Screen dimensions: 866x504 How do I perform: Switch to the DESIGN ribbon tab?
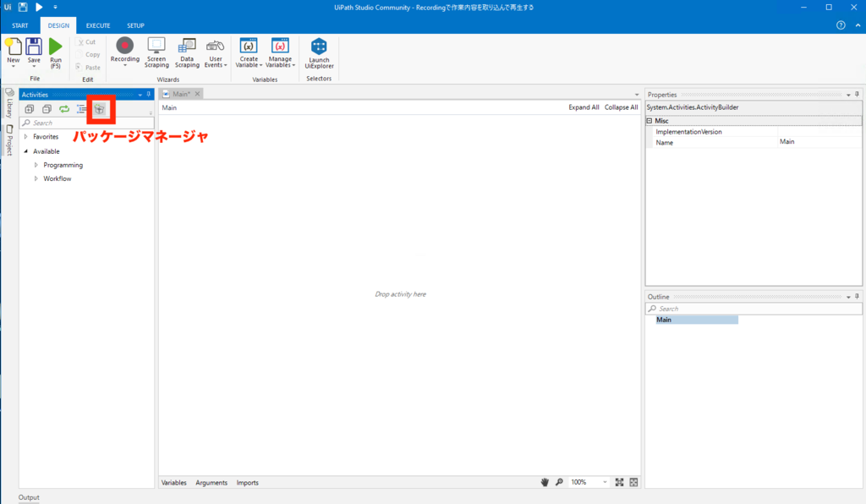[x=58, y=25]
